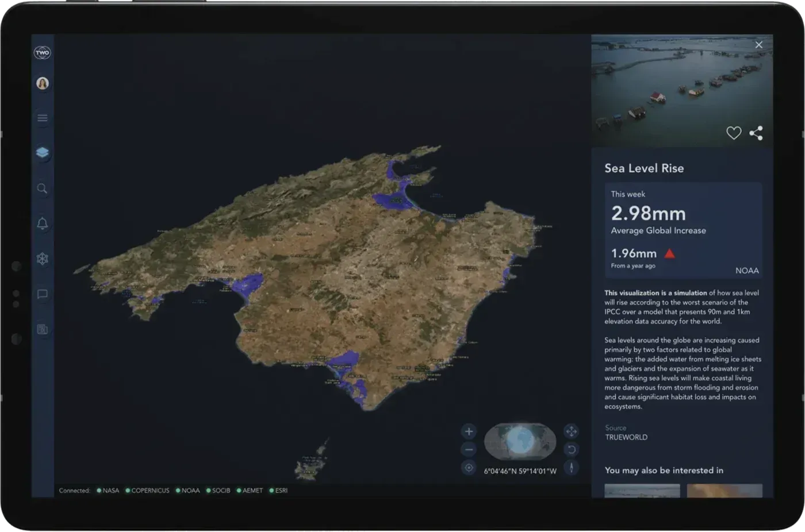Click the Sea Level Rise title

pos(644,168)
